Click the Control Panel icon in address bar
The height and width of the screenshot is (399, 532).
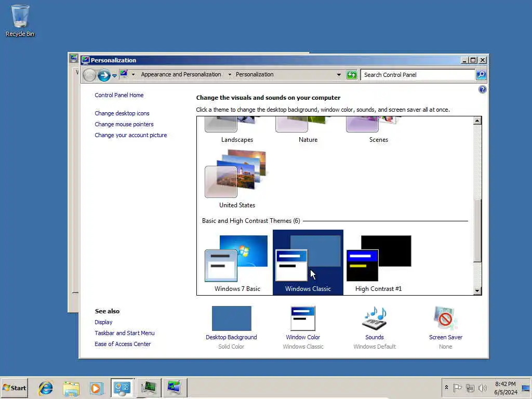tap(124, 74)
